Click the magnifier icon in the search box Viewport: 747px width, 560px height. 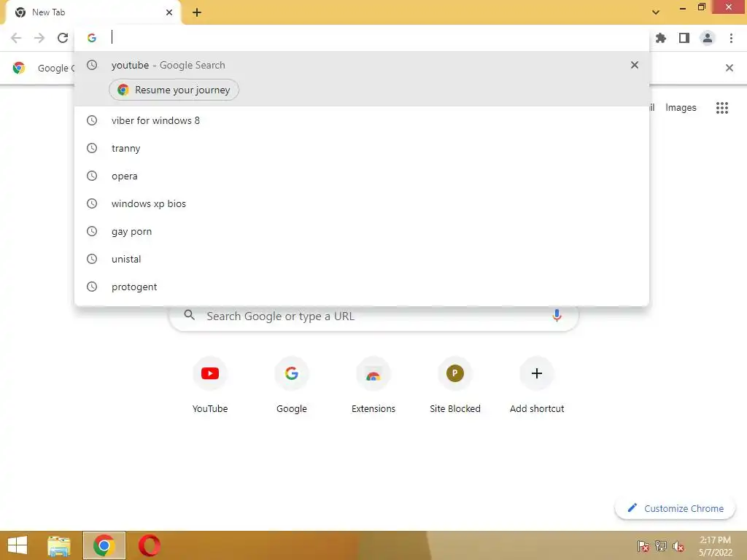tap(189, 315)
